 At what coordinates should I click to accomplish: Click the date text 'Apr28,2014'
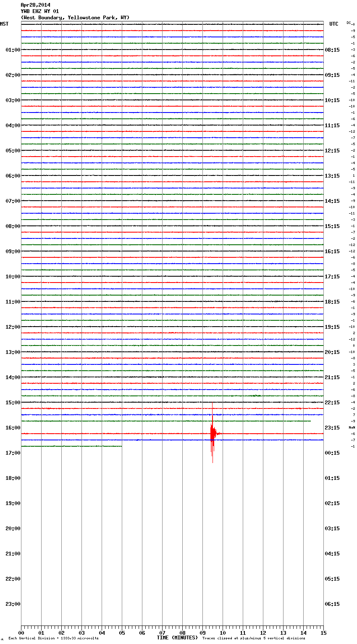point(35,5)
